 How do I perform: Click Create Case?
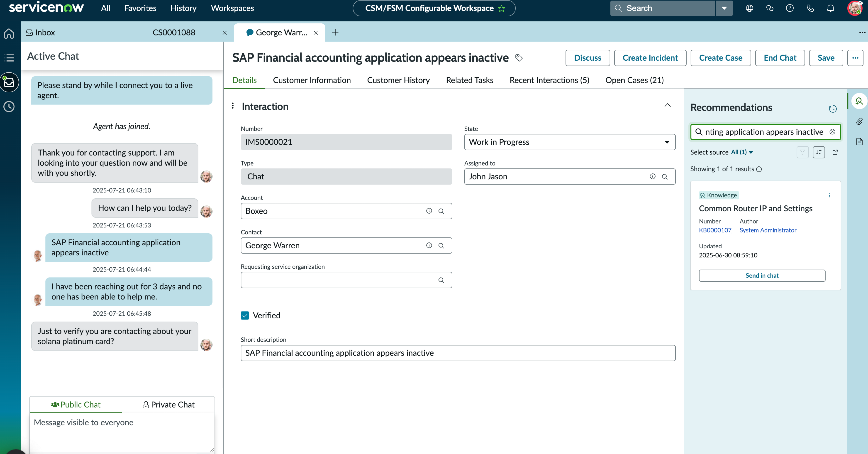pyautogui.click(x=720, y=58)
